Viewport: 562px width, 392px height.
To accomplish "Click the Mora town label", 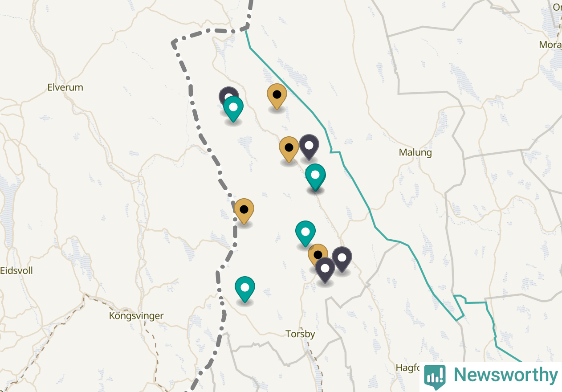I will pyautogui.click(x=550, y=45).
